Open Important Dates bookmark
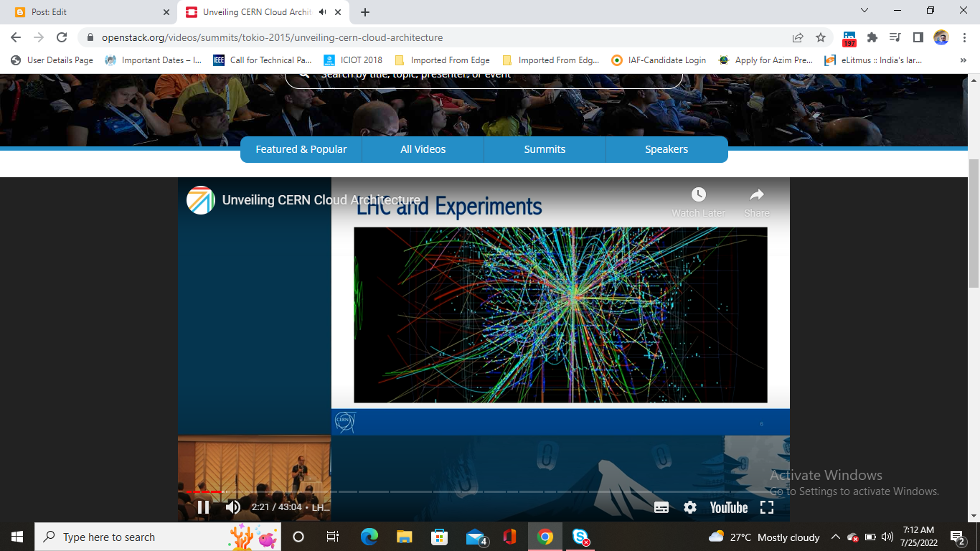This screenshot has height=551, width=980. tap(153, 60)
